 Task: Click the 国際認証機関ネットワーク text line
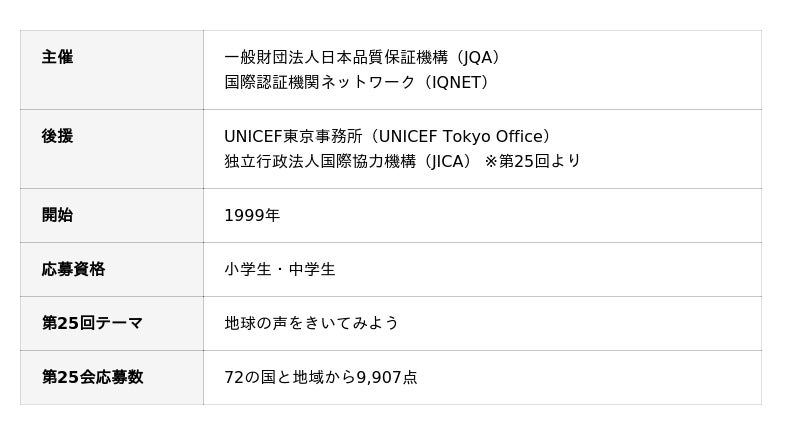(x=320, y=82)
